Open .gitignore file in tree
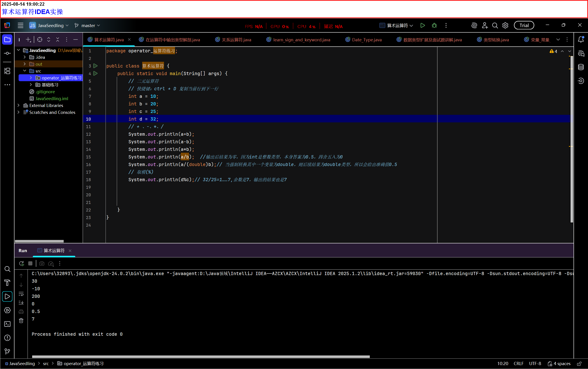The height and width of the screenshot is (369, 588). [x=45, y=92]
